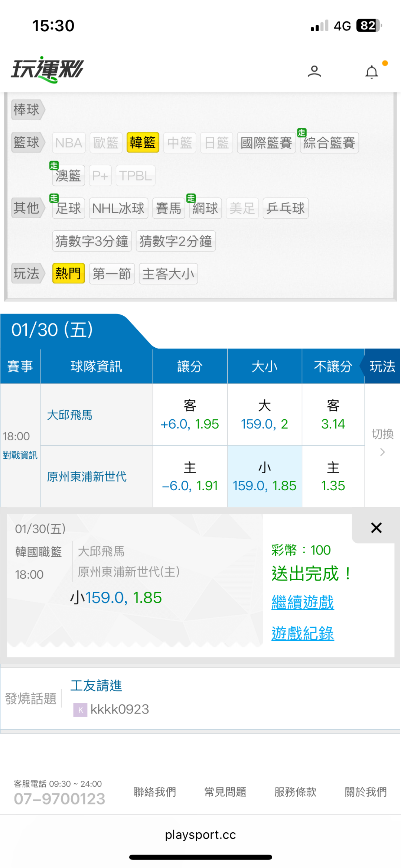Tap the notification bell icon
Image resolution: width=401 pixels, height=868 pixels.
click(372, 72)
